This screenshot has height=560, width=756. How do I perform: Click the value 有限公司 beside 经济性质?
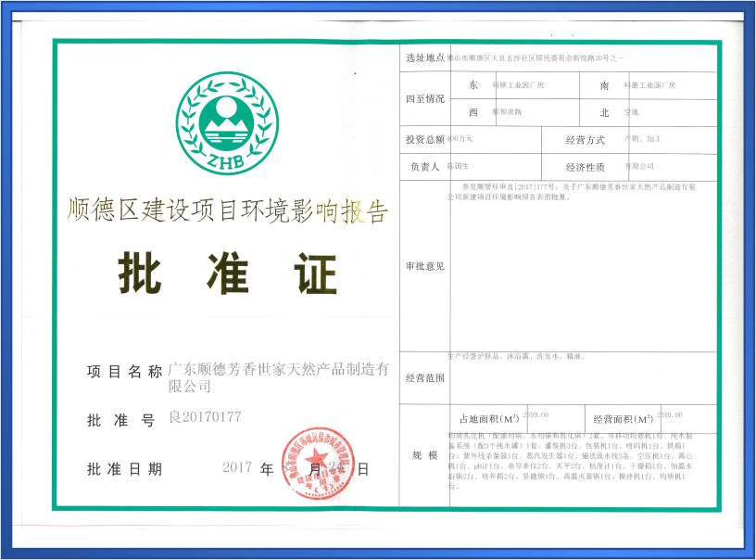(639, 166)
